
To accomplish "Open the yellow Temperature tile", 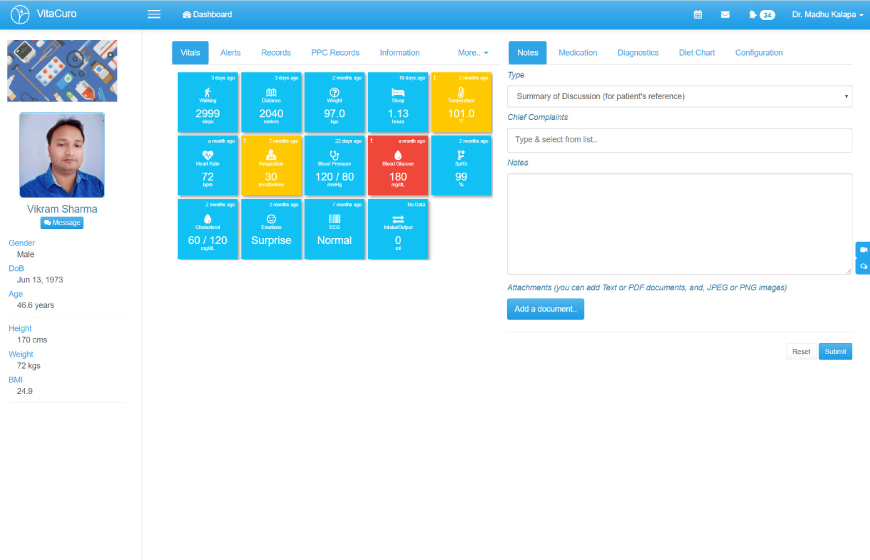I will [461, 102].
